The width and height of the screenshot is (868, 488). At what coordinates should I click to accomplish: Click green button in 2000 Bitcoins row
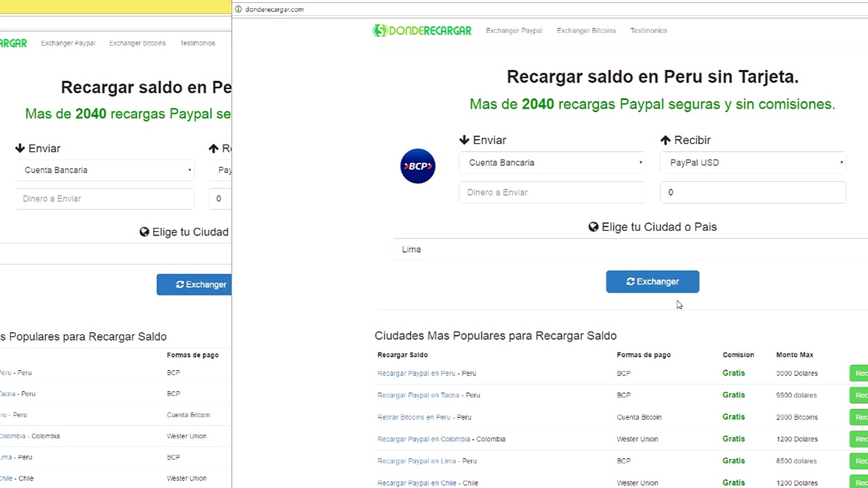(x=859, y=417)
